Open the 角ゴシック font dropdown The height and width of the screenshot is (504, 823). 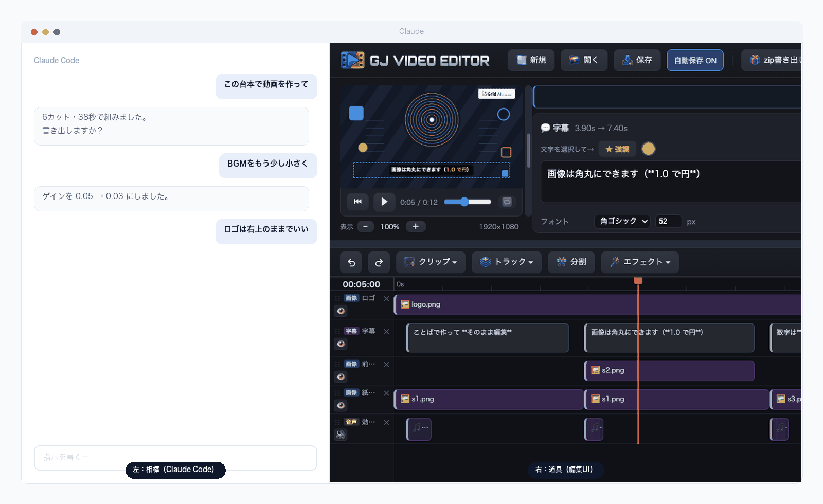[x=622, y=221]
